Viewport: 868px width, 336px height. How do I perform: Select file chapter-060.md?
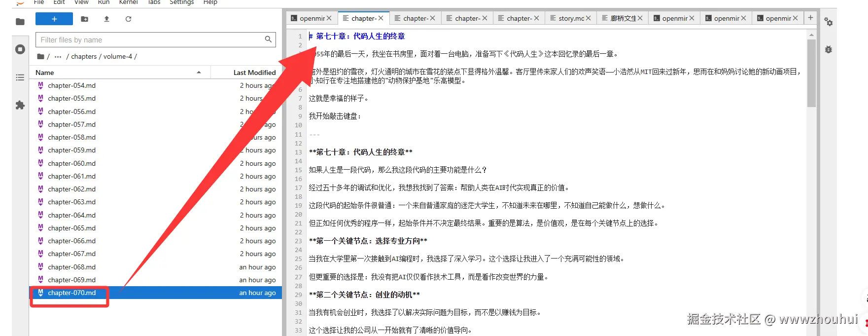tap(156, 163)
